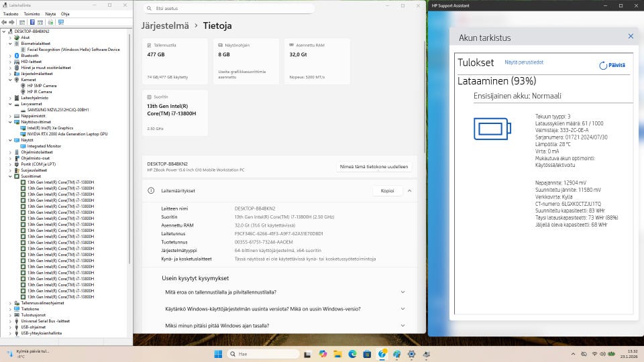Screen dimensions: 644x362
Task: Click the battery icon in system tray
Action: click(x=612, y=354)
